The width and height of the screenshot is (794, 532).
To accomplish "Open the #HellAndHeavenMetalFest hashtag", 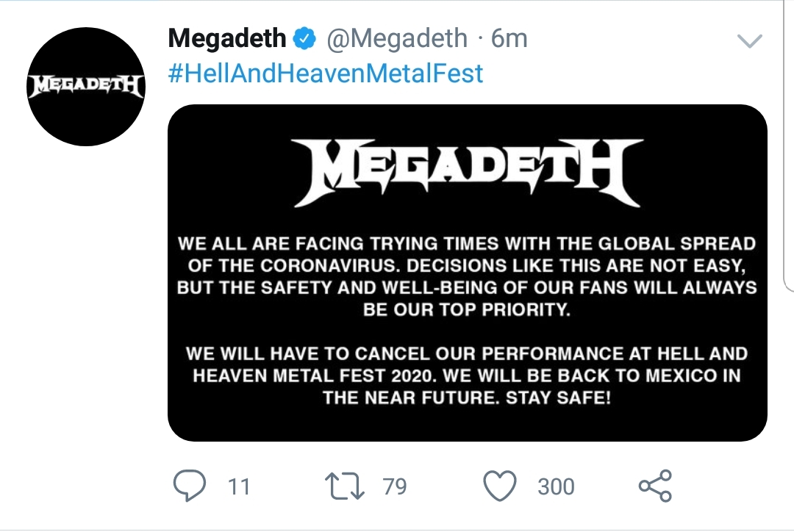I will [x=326, y=73].
